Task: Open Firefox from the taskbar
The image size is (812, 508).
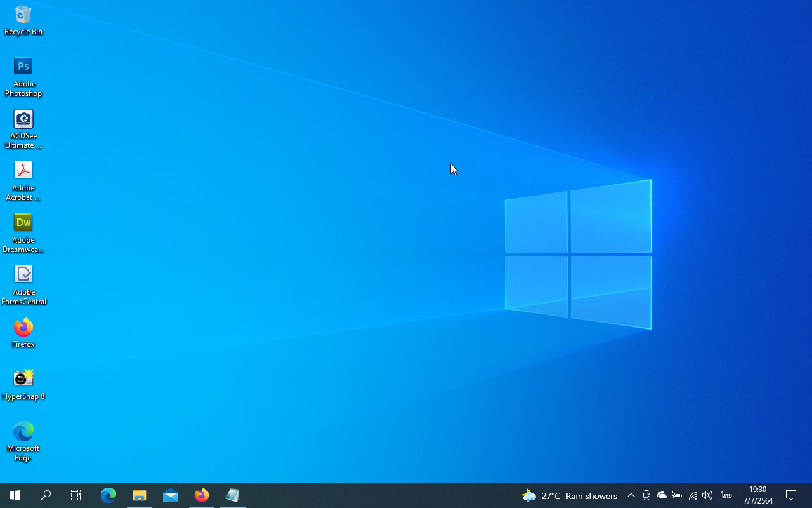Action: (x=201, y=495)
